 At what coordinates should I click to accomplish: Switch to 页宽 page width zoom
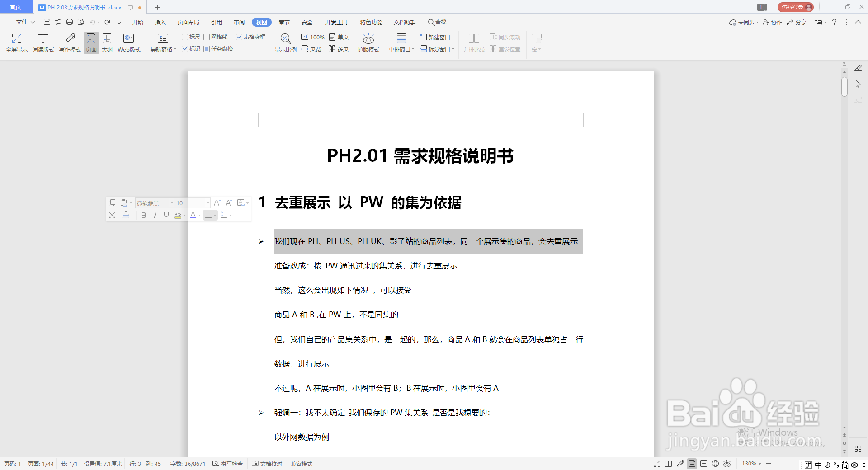coord(311,49)
